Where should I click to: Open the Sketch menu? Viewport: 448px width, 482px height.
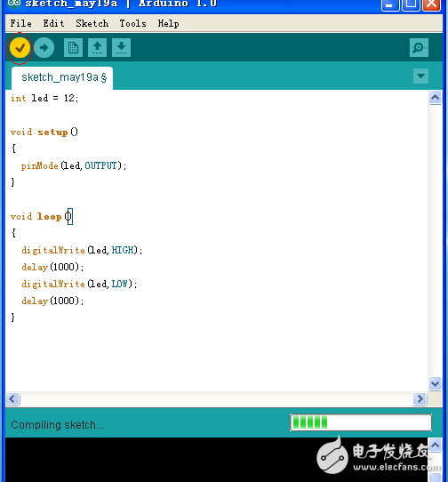click(92, 23)
